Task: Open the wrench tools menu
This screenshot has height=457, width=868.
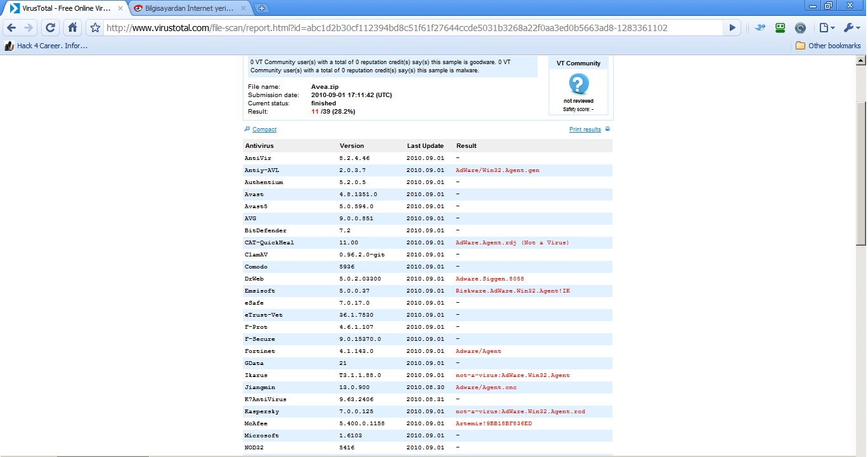Action: click(x=852, y=28)
